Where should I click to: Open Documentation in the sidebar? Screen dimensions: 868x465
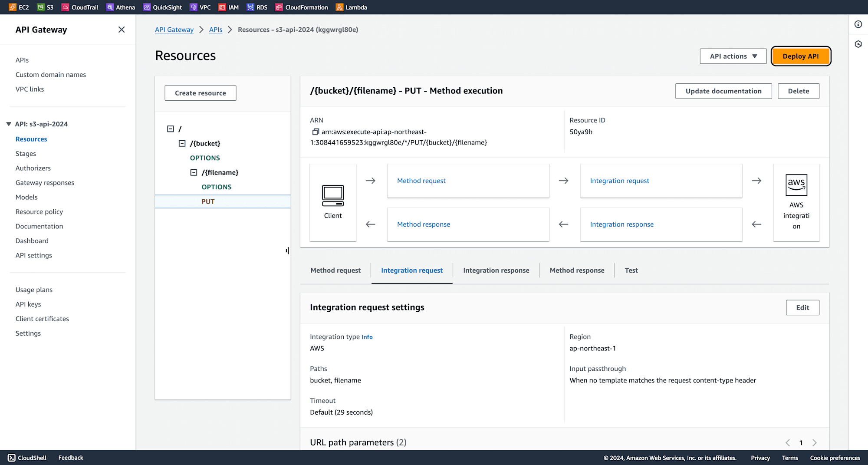39,226
